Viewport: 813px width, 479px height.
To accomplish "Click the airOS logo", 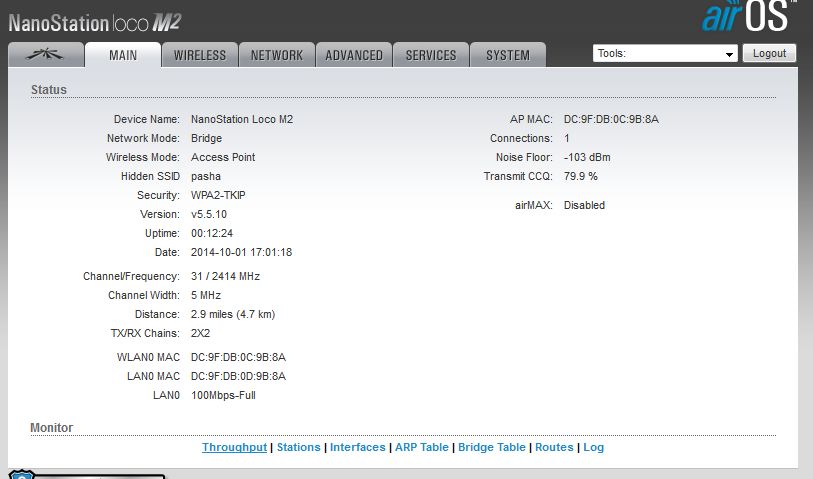I will (748, 16).
